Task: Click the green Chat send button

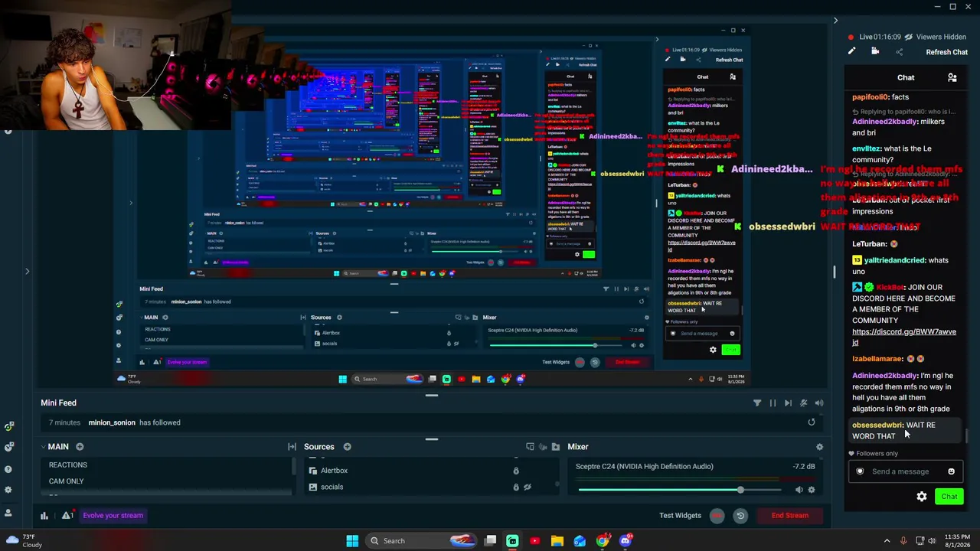Action: [949, 497]
